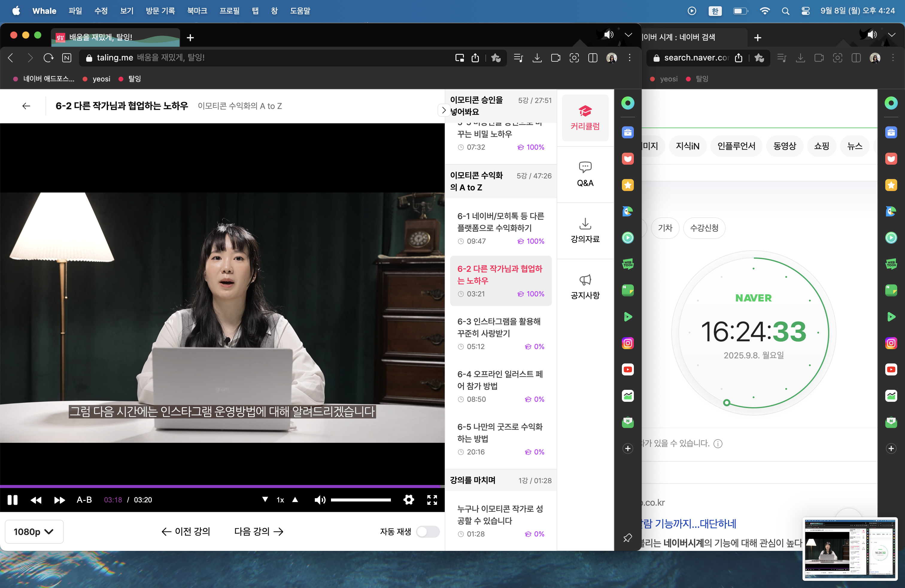Open video player settings gear
The height and width of the screenshot is (588, 905).
[x=409, y=500]
